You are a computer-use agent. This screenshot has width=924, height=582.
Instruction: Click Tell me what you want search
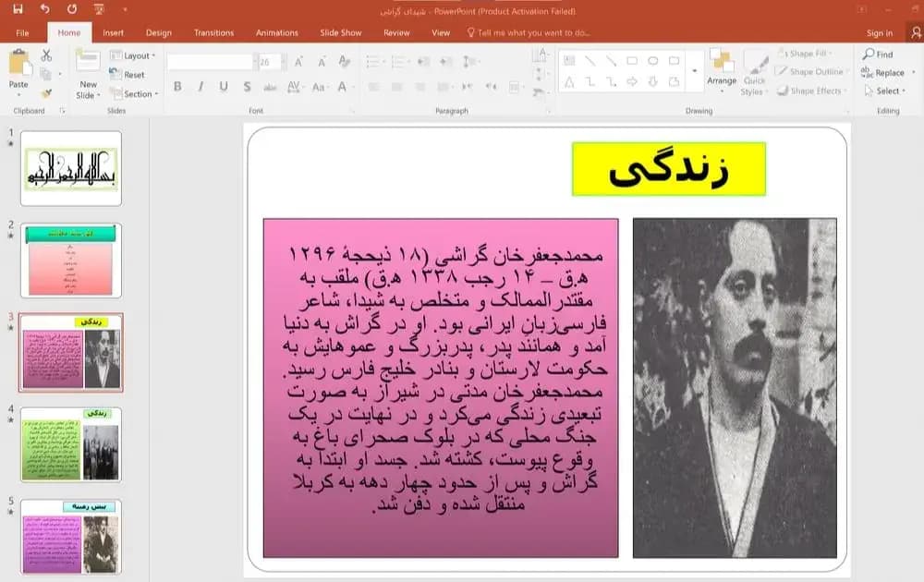point(529,33)
